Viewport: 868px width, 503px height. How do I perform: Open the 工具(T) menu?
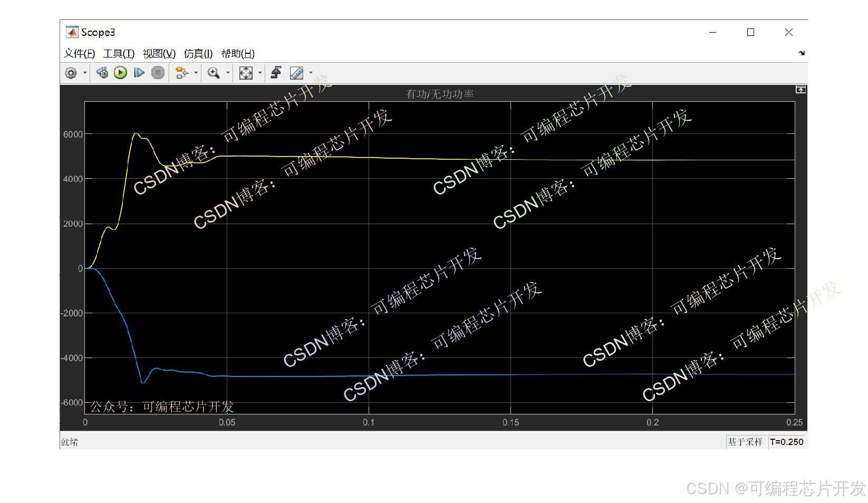pyautogui.click(x=119, y=54)
